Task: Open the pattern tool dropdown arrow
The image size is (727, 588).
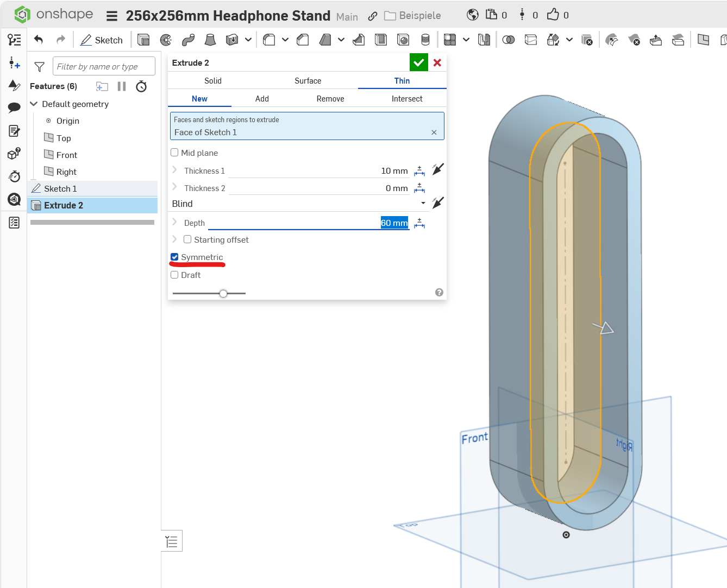Action: coord(466,40)
